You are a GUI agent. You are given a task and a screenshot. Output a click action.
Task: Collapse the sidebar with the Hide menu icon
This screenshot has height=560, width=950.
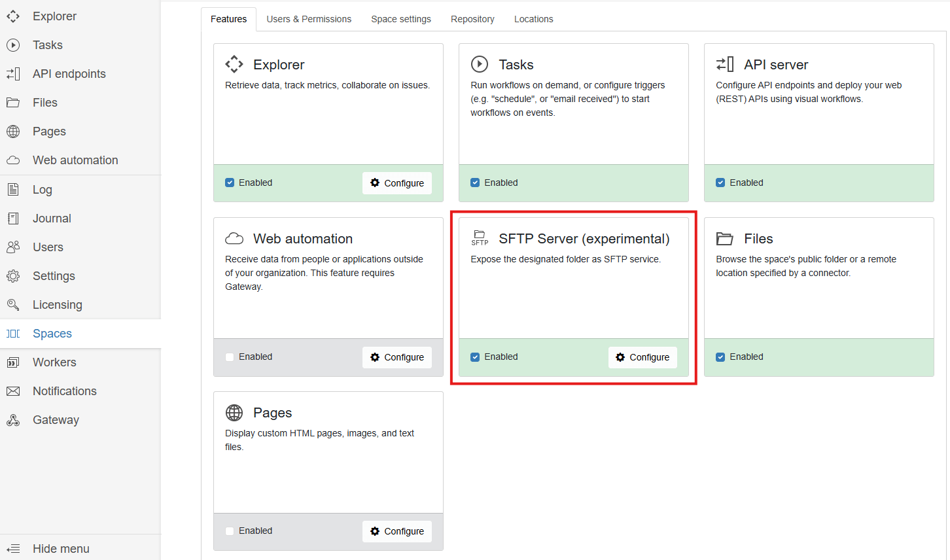pyautogui.click(x=13, y=549)
